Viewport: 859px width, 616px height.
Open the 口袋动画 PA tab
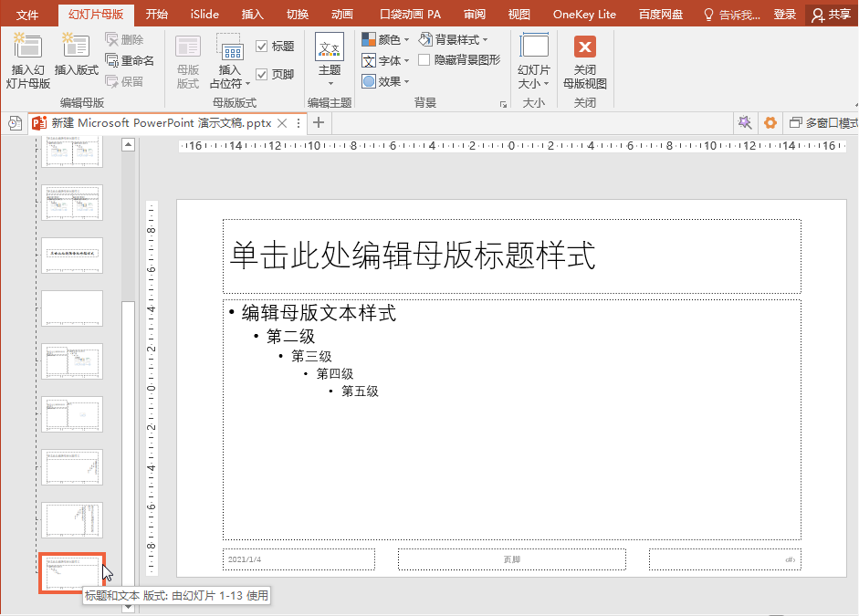click(410, 15)
